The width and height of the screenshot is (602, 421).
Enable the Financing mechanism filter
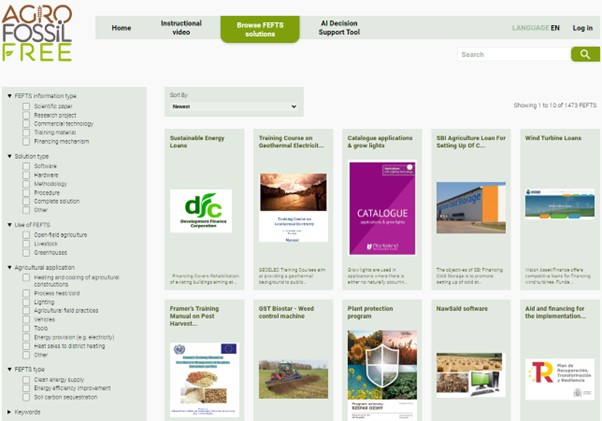[26, 141]
